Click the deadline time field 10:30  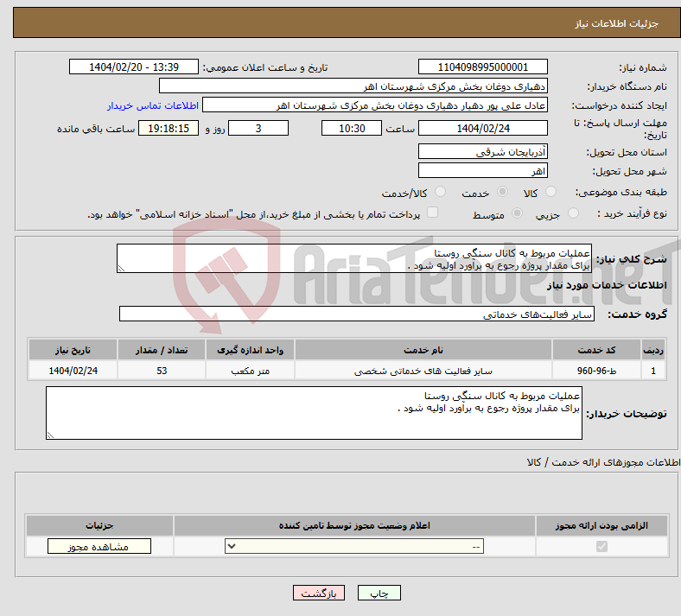point(352,128)
